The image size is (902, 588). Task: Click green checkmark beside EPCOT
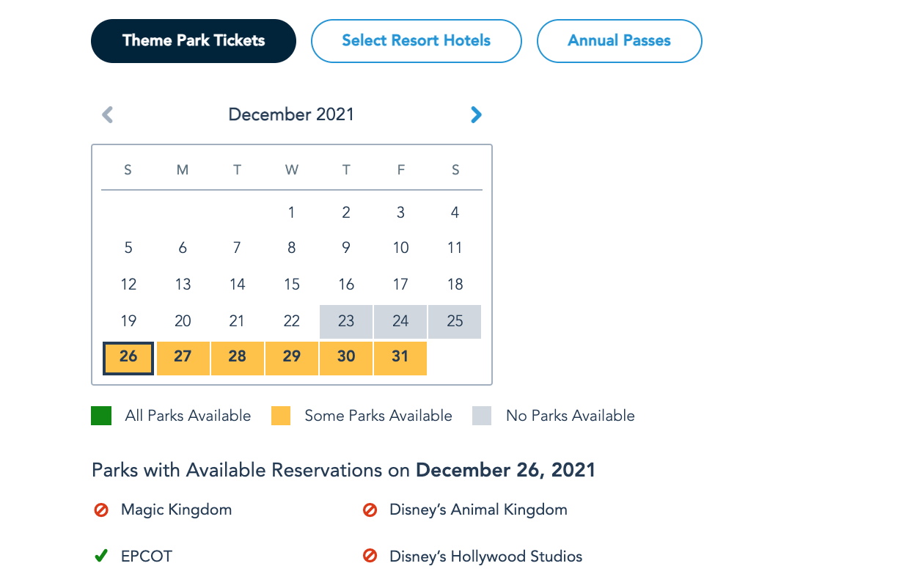pos(101,556)
